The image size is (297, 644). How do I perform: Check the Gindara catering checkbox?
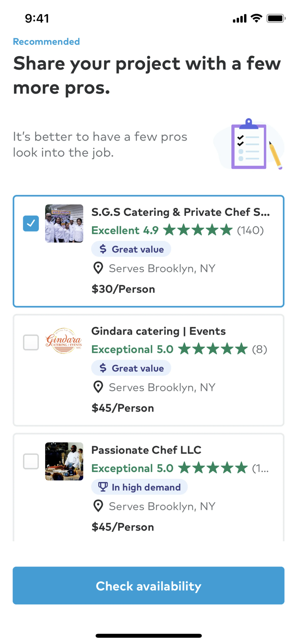(x=31, y=342)
